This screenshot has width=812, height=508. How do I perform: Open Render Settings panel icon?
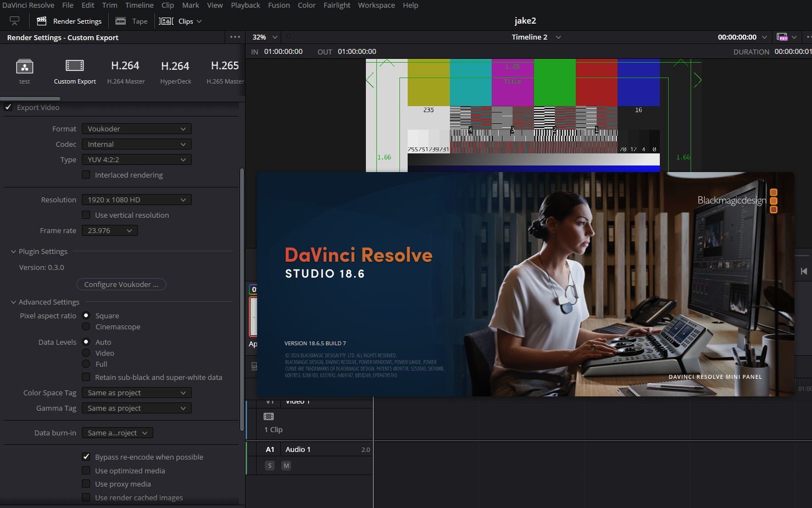click(x=41, y=21)
